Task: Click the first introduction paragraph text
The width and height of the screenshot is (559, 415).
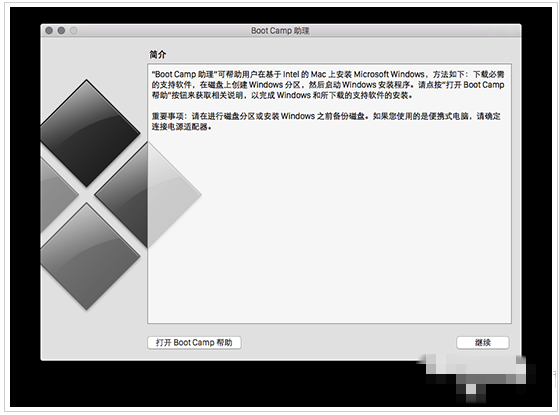Action: point(328,85)
